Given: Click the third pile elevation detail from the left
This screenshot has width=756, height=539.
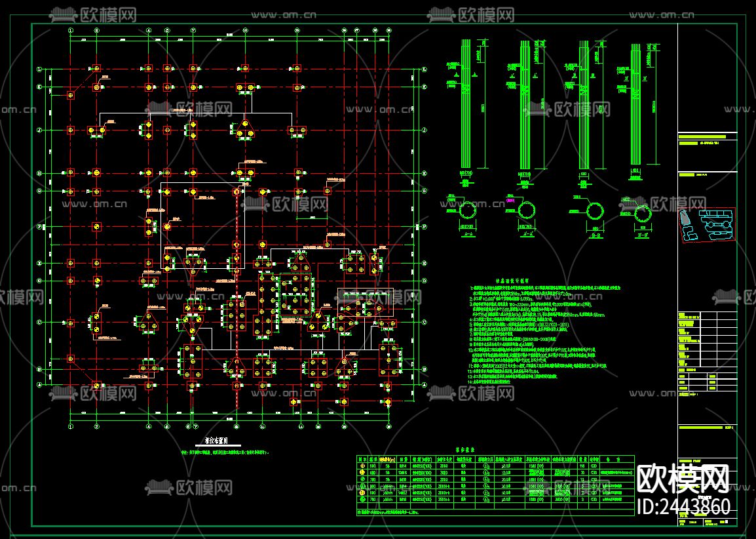Looking at the screenshot, I should (584, 105).
